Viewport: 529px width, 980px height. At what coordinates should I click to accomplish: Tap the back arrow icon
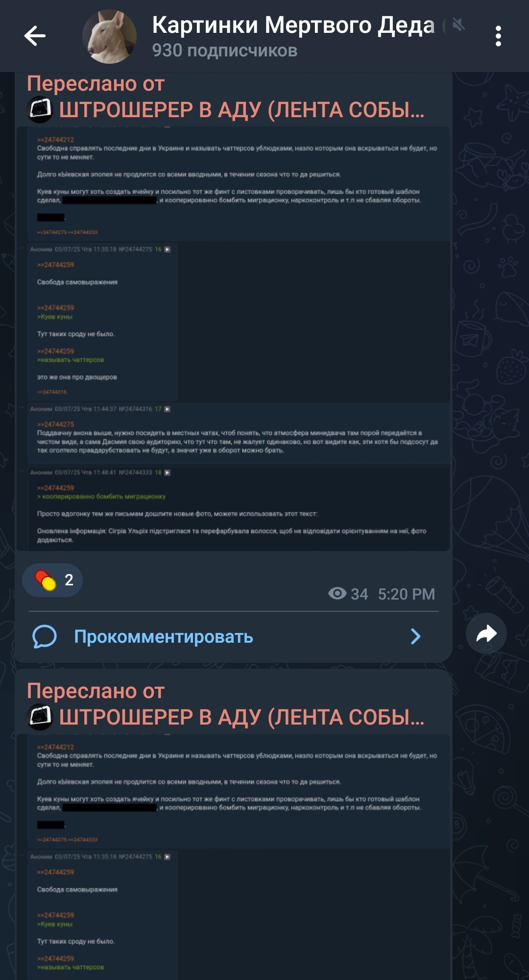[x=35, y=36]
